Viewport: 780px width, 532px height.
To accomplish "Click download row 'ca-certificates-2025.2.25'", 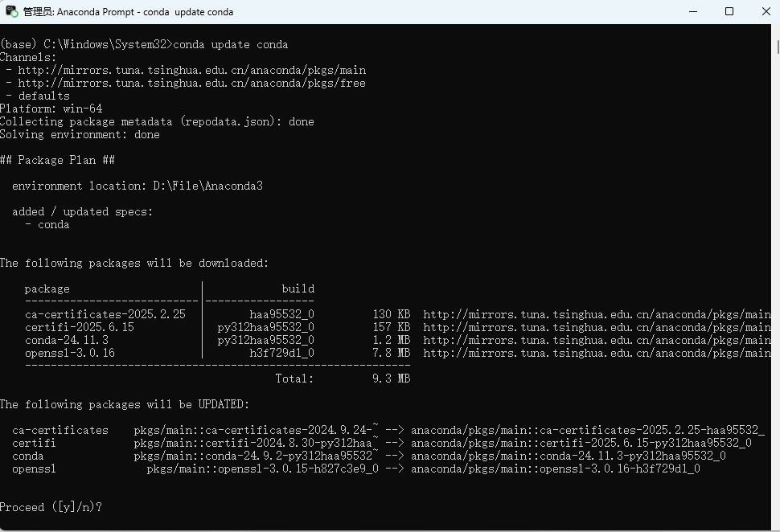I will 105,315.
